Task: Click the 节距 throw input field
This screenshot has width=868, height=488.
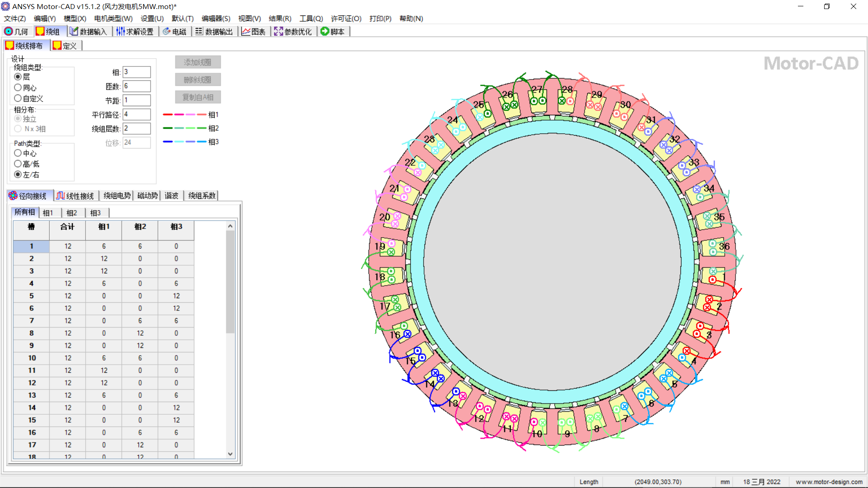Action: (137, 100)
